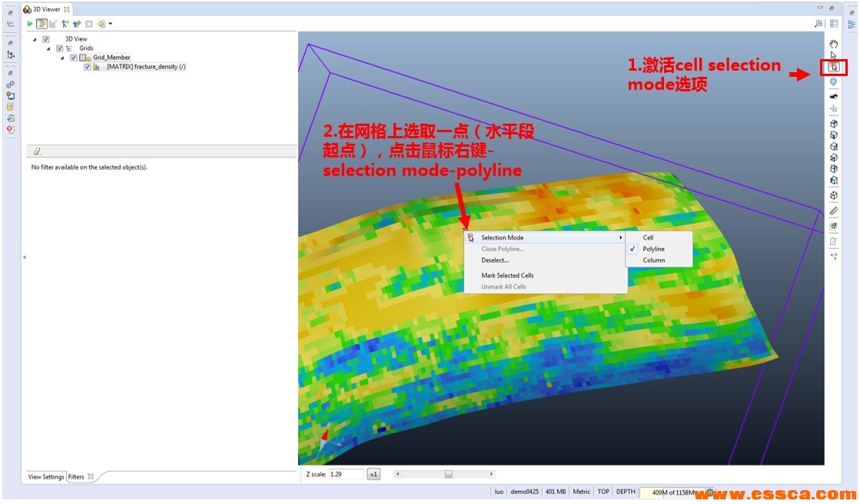Image resolution: width=860 pixels, height=504 pixels.
Task: Click the red error icon in left sidebar
Action: [x=11, y=130]
